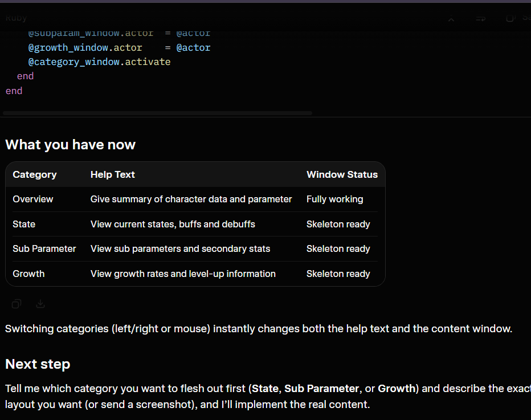The width and height of the screenshot is (531, 420).
Task: Click "View current states, buffs and debuffs"
Action: click(173, 224)
